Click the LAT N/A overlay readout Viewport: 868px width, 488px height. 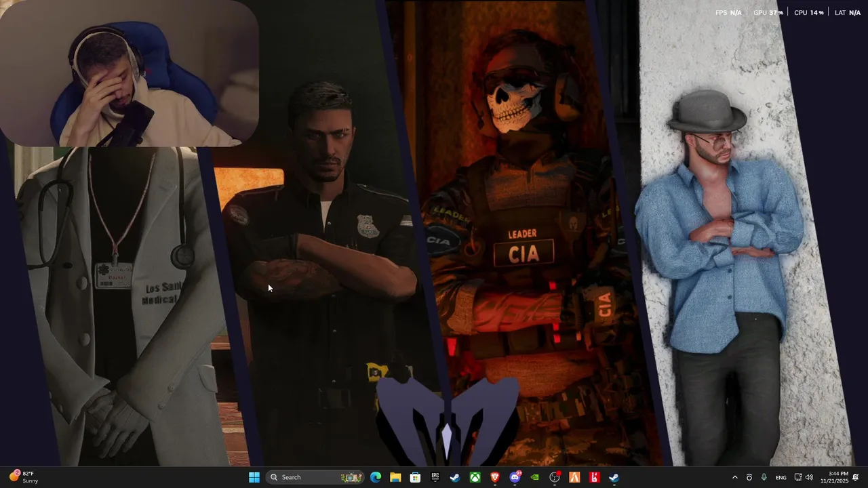click(x=848, y=13)
